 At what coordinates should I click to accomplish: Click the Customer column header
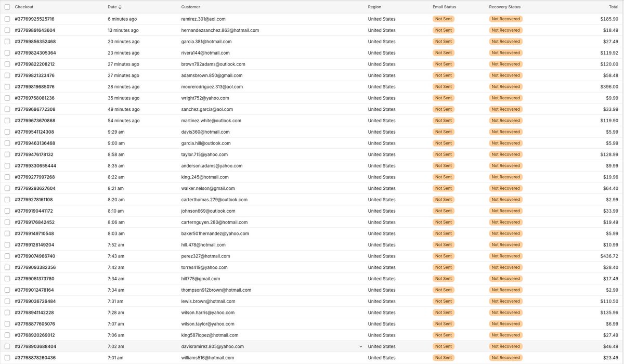[190, 7]
